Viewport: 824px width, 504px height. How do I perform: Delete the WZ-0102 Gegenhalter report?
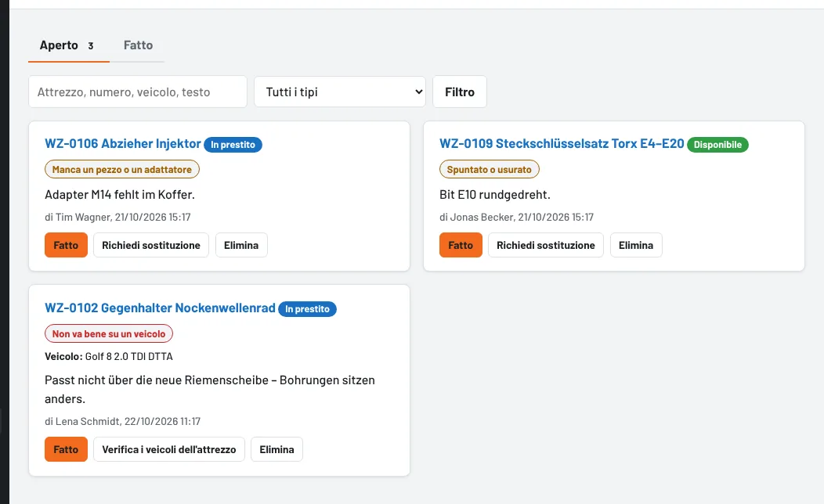click(277, 449)
